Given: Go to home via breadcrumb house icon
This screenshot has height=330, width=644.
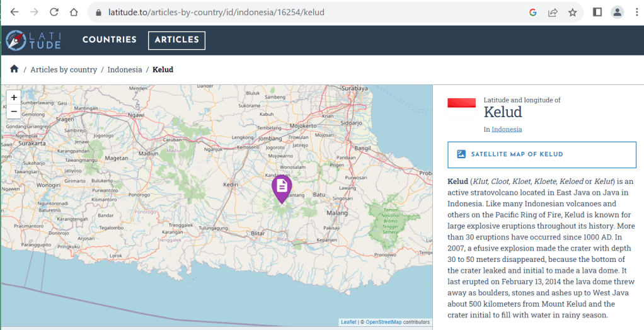Looking at the screenshot, I should (x=14, y=69).
